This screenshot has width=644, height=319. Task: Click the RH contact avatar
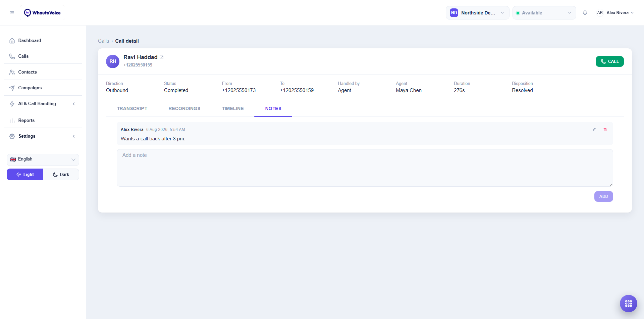click(x=113, y=61)
